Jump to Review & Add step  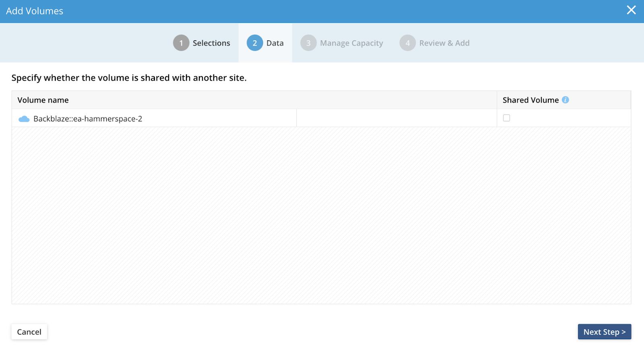pyautogui.click(x=435, y=43)
